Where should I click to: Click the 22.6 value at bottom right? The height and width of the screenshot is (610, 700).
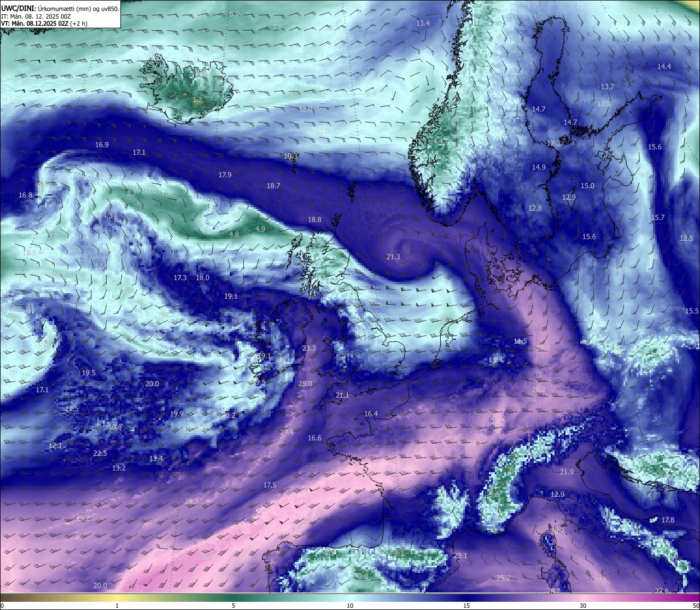pos(662,590)
